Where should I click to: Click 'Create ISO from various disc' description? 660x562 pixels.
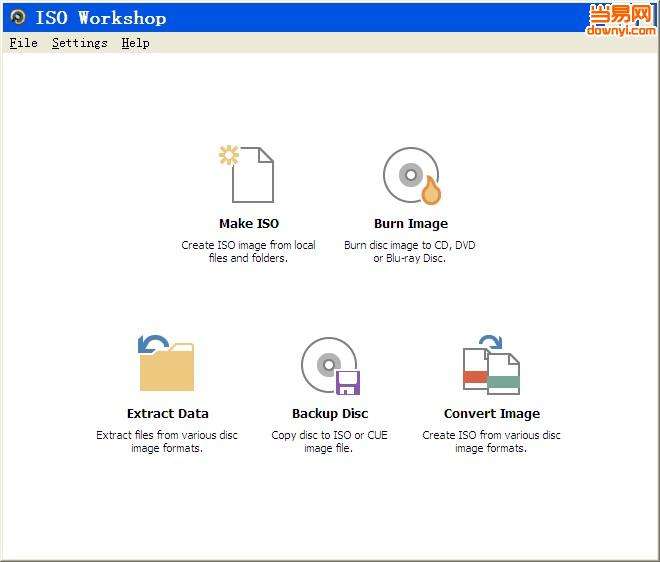pos(491,441)
